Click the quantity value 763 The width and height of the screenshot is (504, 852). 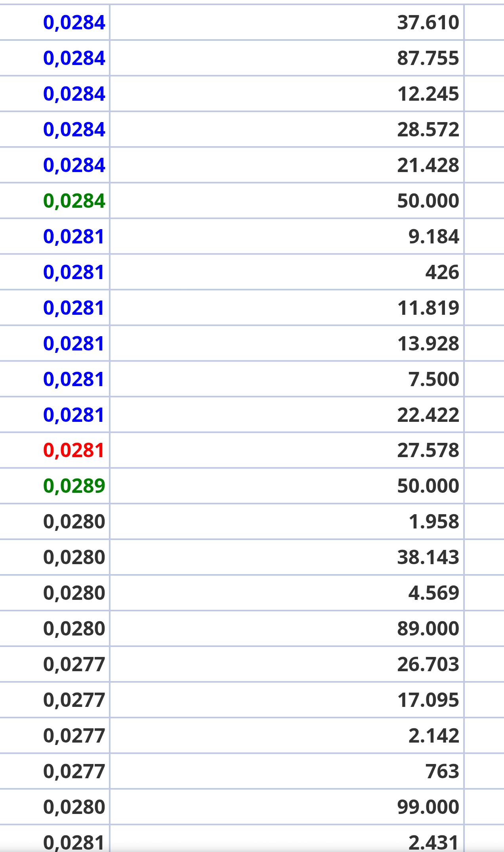pyautogui.click(x=442, y=772)
